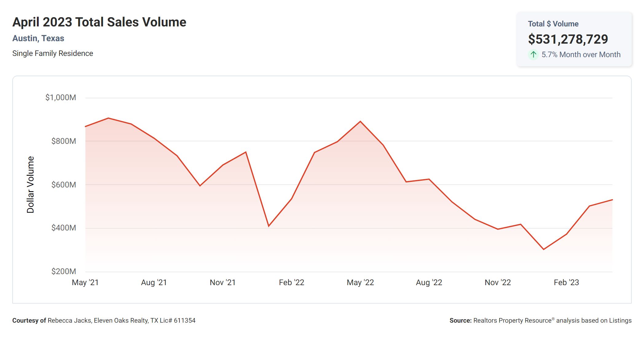This screenshot has height=338, width=644.
Task: Click the $600M y-axis label
Action: [x=64, y=185]
